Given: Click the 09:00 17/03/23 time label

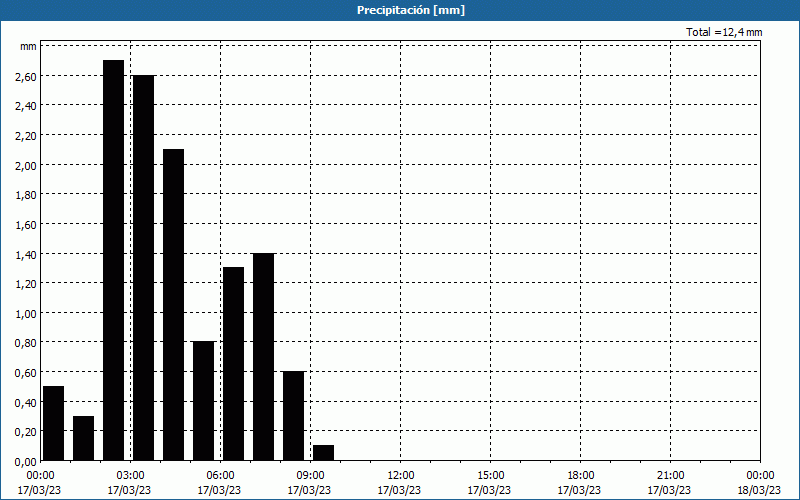Looking at the screenshot, I should click(x=309, y=483).
